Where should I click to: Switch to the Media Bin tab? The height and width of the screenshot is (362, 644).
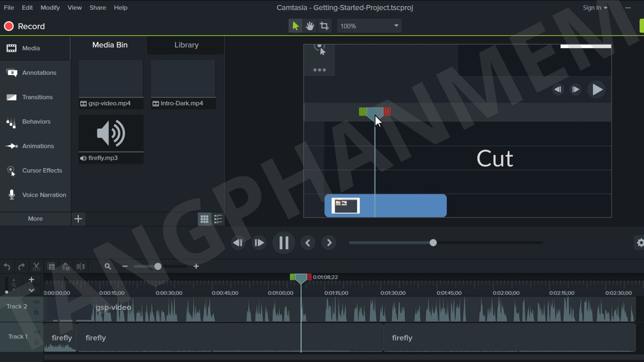coord(110,45)
